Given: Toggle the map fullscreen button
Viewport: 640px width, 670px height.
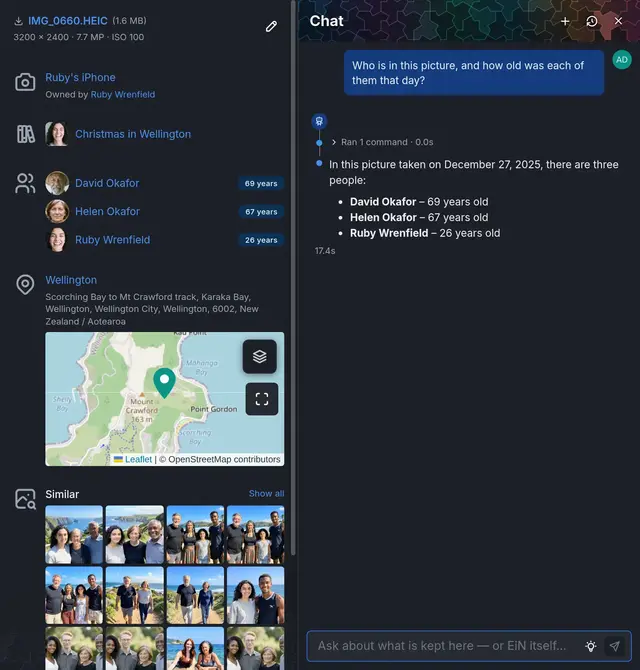Looking at the screenshot, I should [262, 399].
